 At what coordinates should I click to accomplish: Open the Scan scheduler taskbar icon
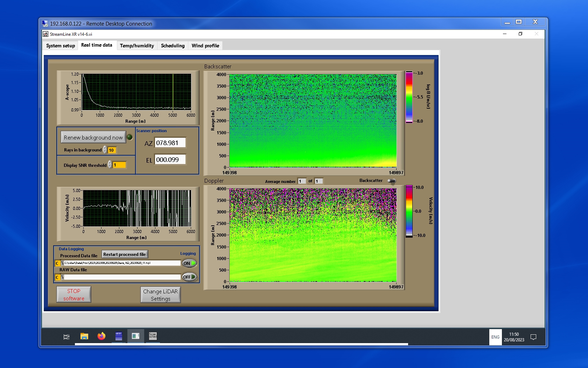tap(153, 336)
